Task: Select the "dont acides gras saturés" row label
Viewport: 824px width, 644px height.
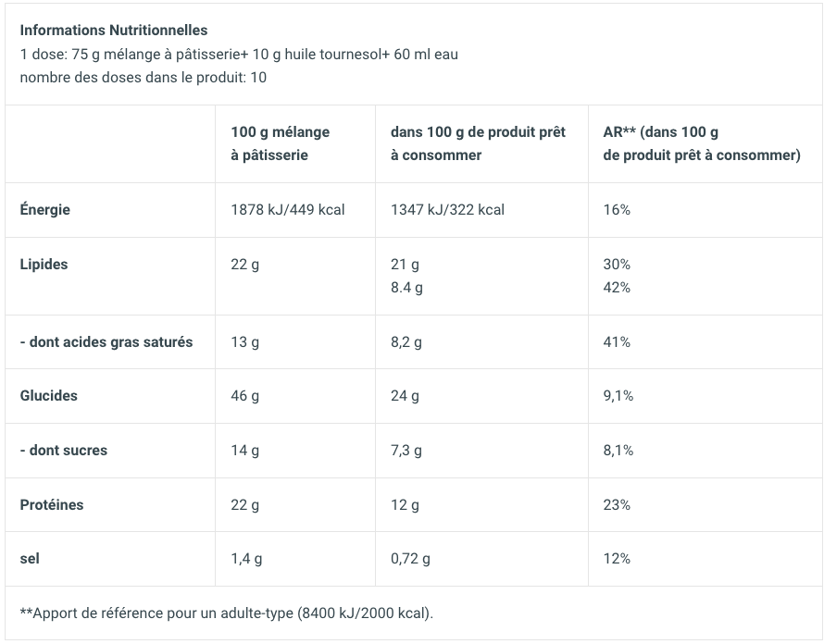Action: point(106,342)
